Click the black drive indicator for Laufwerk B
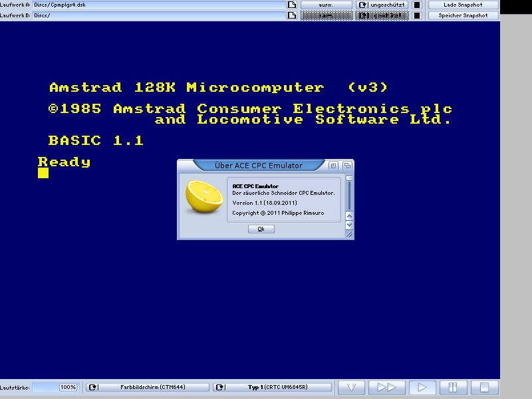Image resolution: width=532 pixels, height=399 pixels. [x=417, y=15]
